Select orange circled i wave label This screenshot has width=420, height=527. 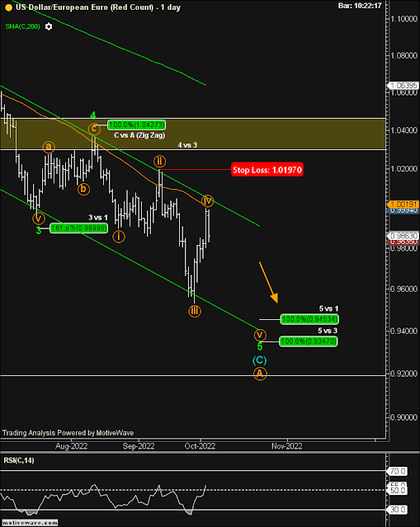119,237
